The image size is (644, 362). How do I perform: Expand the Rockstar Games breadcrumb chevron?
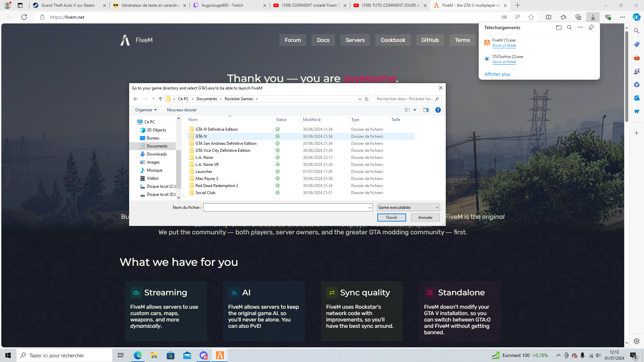click(x=257, y=99)
